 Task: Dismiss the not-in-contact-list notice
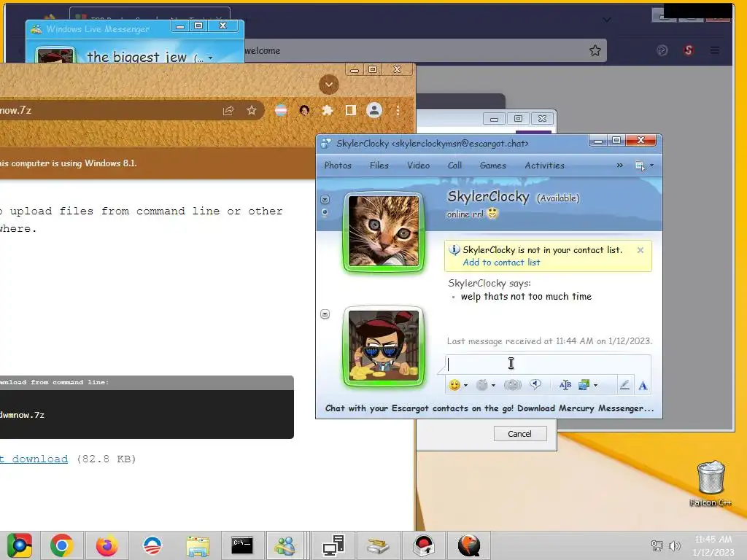click(x=640, y=250)
